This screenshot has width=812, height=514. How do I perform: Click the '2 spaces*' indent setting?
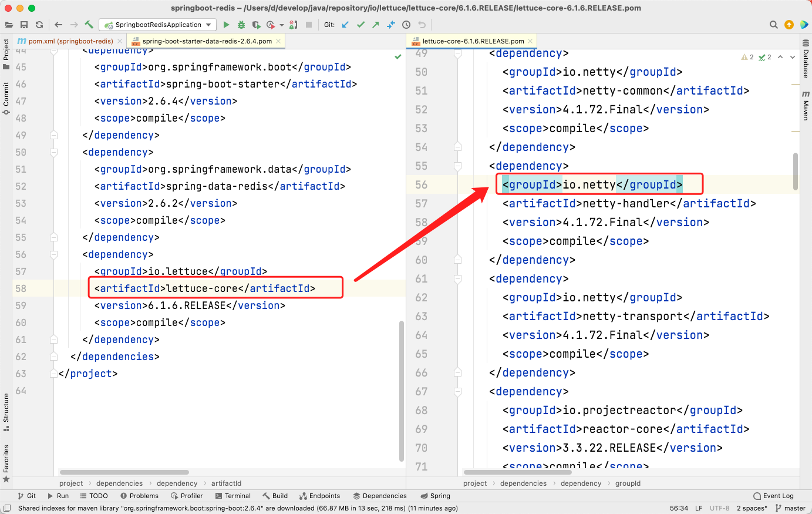pos(752,508)
